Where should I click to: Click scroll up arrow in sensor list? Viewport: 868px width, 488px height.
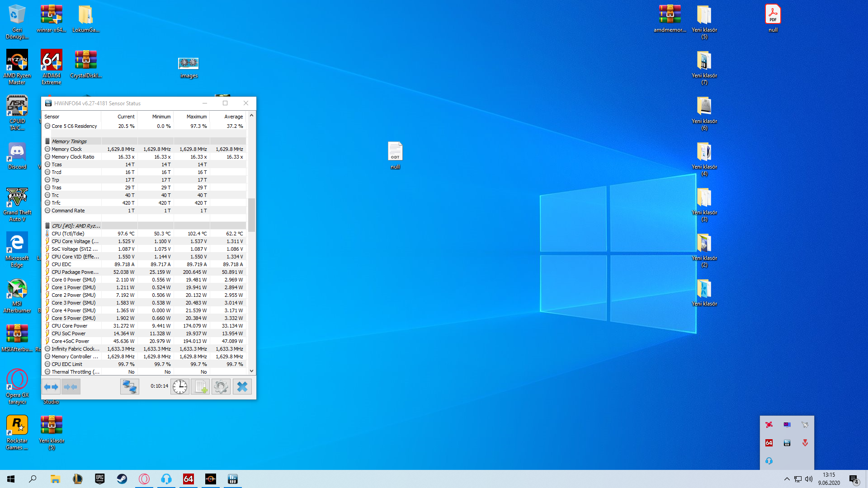(x=251, y=116)
